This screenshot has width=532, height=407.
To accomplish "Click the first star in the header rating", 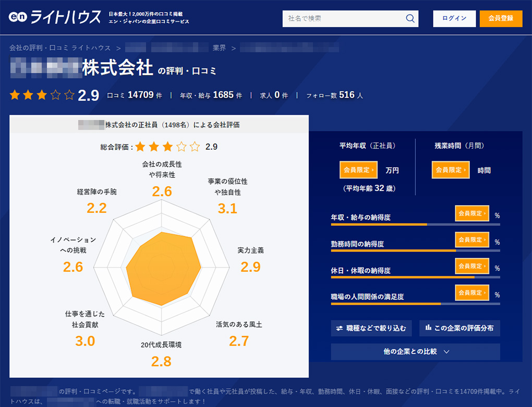I will coord(15,95).
